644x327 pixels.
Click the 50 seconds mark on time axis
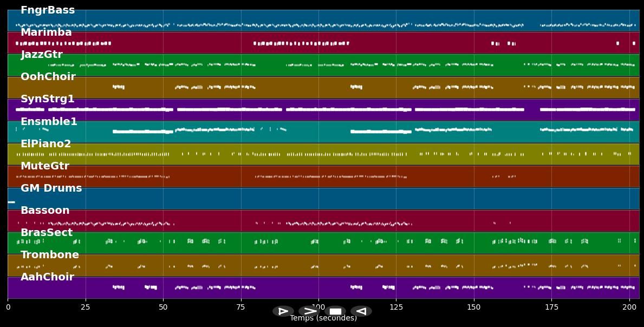(163, 307)
